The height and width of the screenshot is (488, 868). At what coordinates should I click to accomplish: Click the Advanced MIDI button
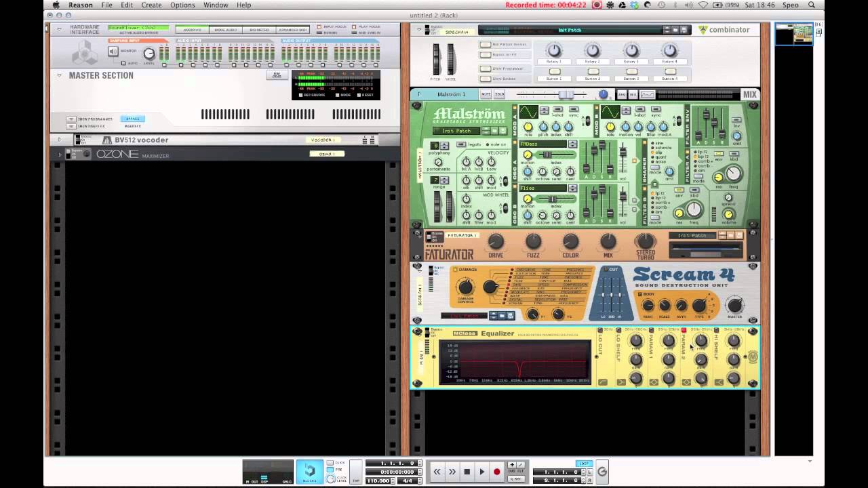click(292, 30)
